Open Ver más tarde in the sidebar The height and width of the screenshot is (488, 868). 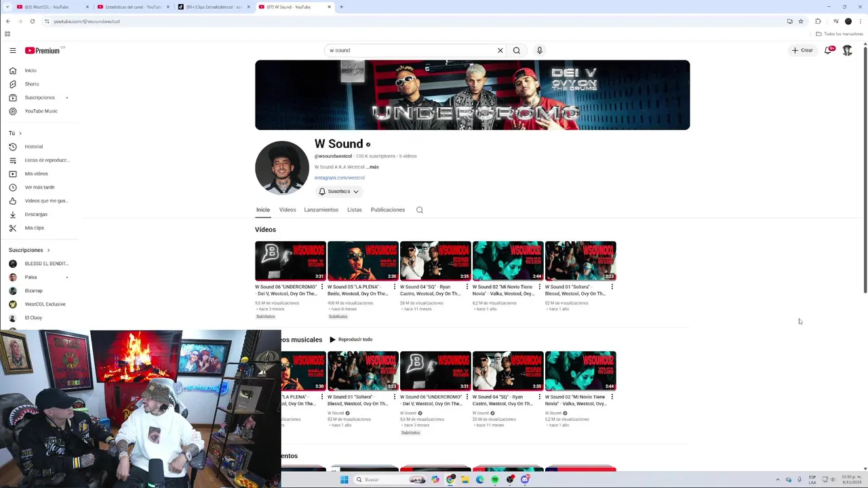39,187
